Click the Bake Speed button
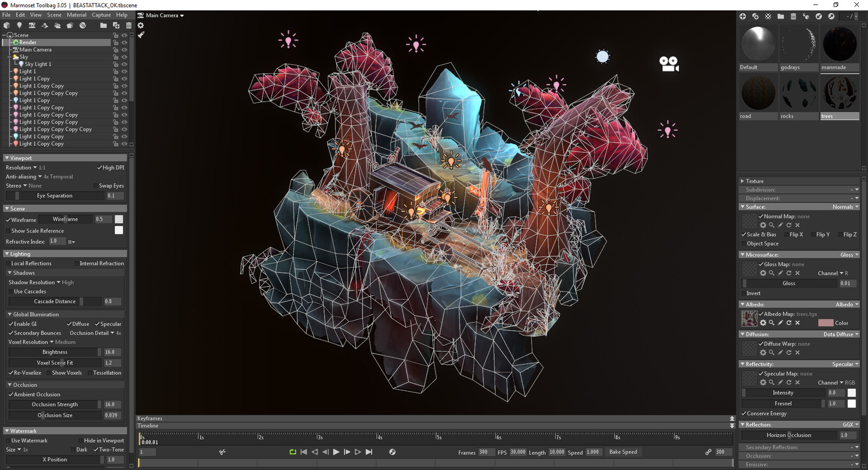 click(623, 452)
